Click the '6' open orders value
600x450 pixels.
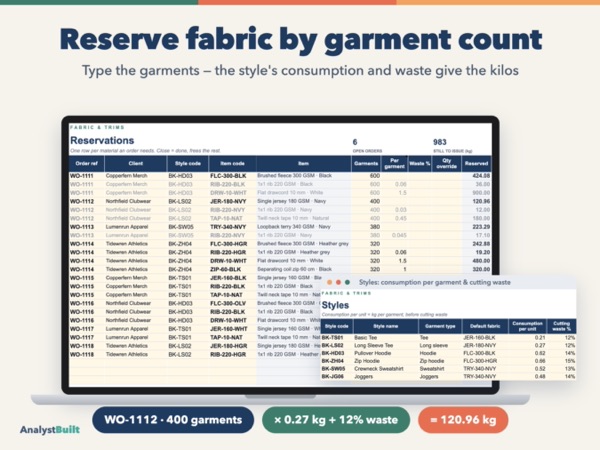[x=355, y=142]
